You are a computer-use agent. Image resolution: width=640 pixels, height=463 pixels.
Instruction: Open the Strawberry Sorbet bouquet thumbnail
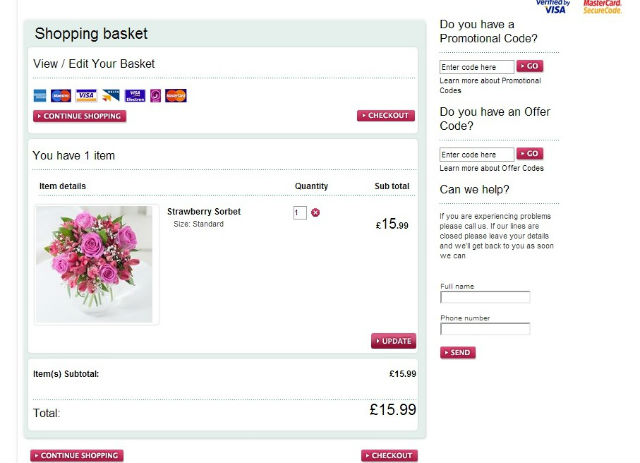(95, 264)
